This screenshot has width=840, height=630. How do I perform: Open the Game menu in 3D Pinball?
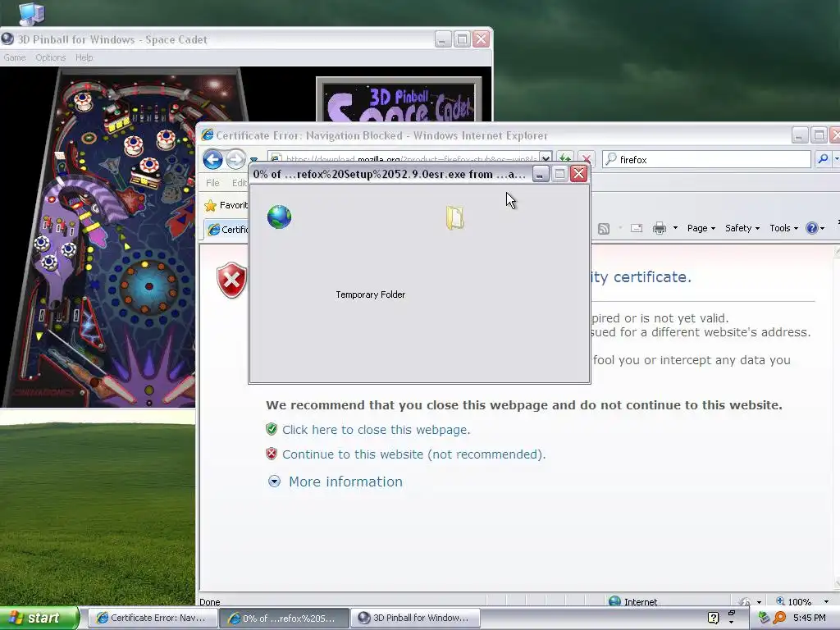[x=15, y=57]
